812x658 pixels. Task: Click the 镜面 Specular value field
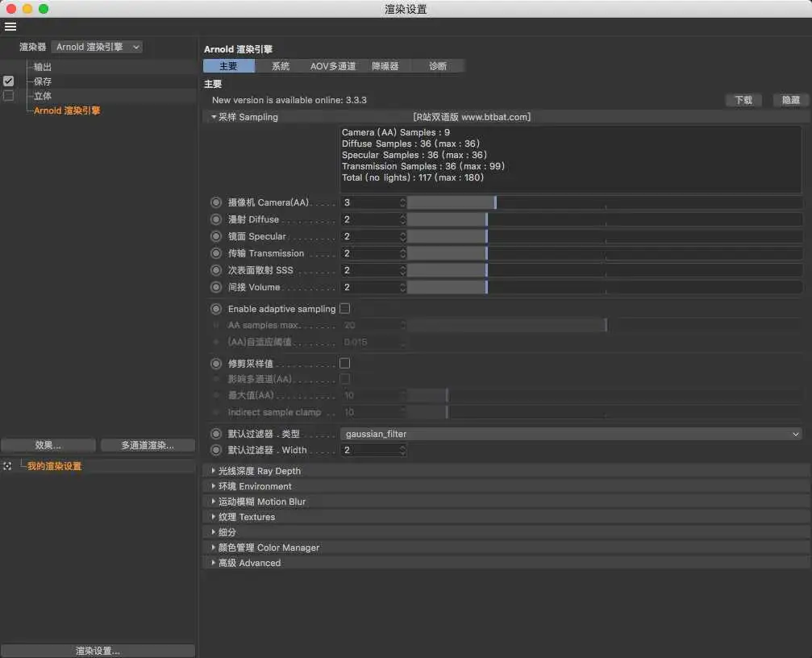click(x=369, y=236)
